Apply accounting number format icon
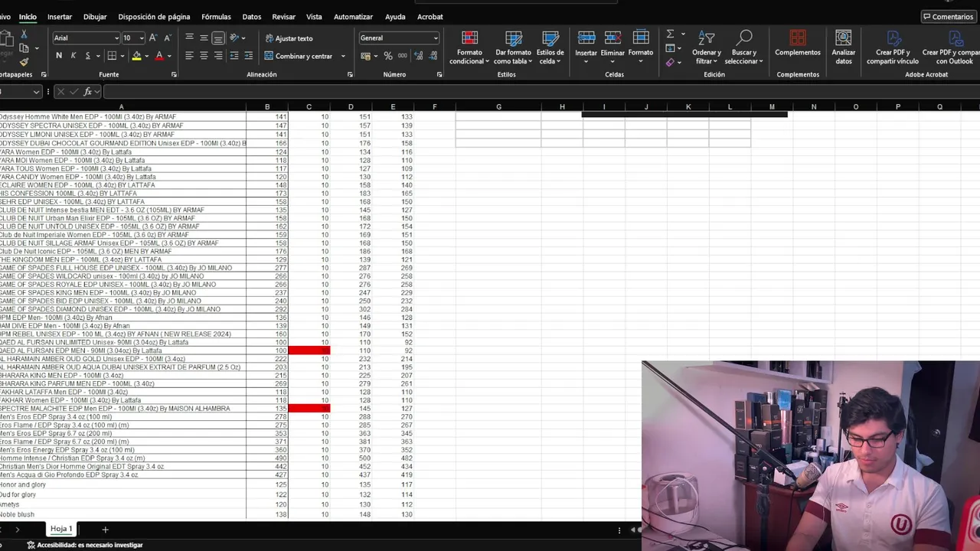980x551 pixels. click(366, 56)
